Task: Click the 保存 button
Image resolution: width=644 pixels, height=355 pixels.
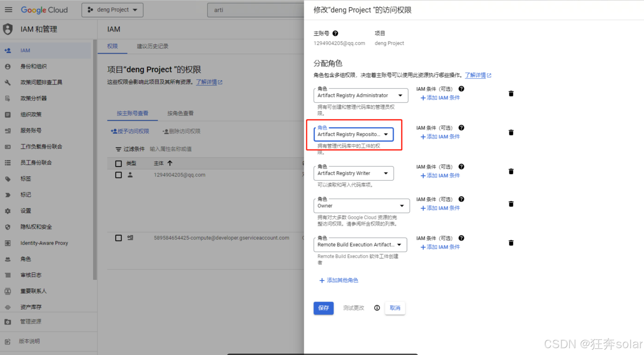Action: [323, 308]
